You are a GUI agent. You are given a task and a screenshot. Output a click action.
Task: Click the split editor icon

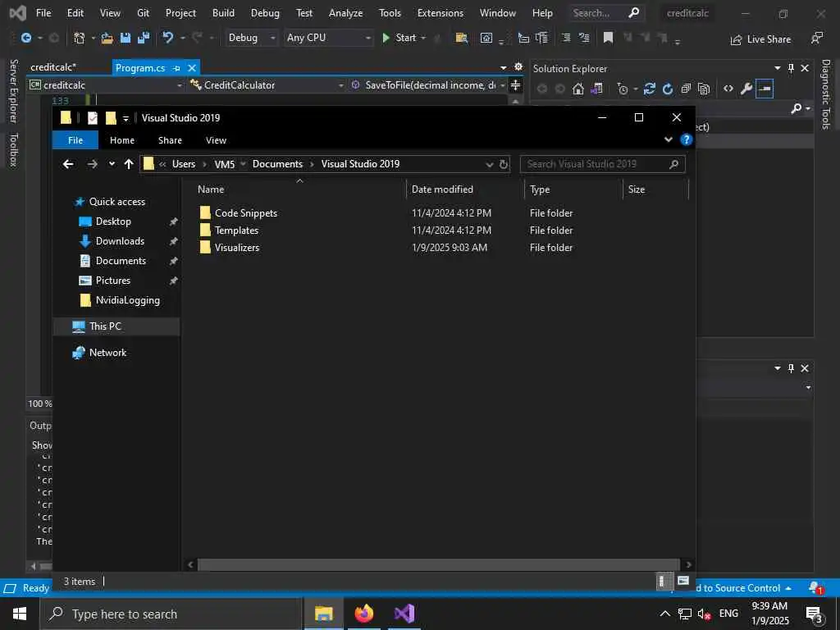(x=515, y=85)
